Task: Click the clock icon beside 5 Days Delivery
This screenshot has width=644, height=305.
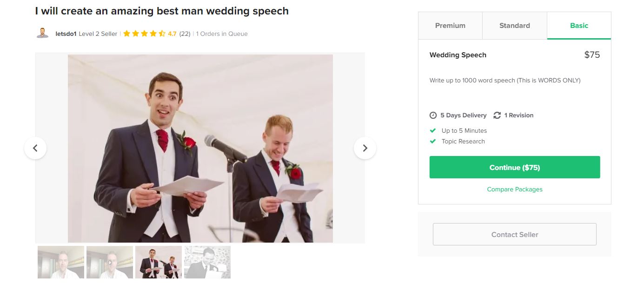Action: tap(433, 115)
